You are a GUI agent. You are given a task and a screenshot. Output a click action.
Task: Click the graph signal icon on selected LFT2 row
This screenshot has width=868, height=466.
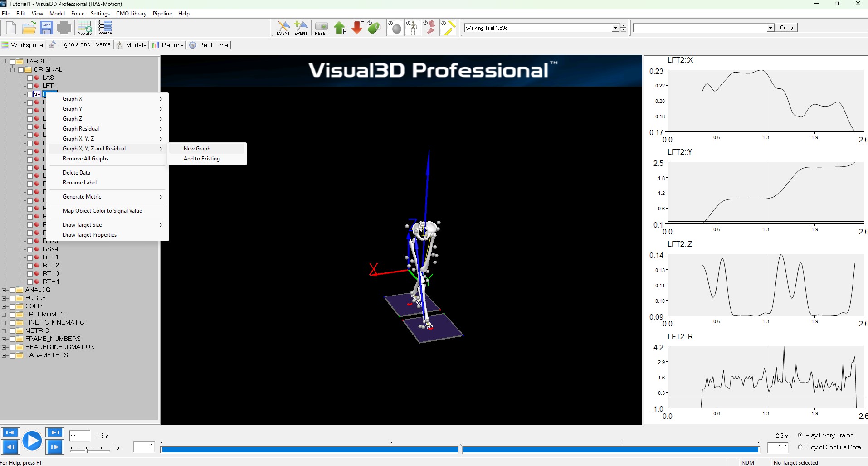[x=37, y=94]
